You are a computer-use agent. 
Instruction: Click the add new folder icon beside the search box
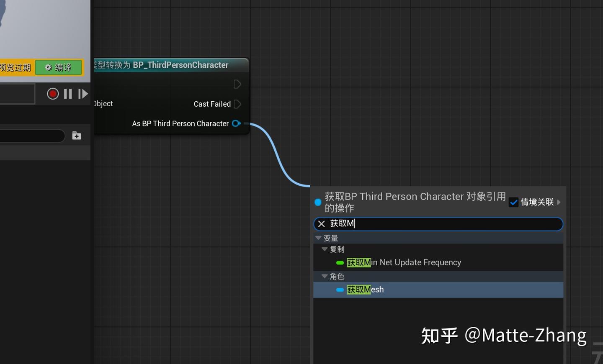pos(76,136)
